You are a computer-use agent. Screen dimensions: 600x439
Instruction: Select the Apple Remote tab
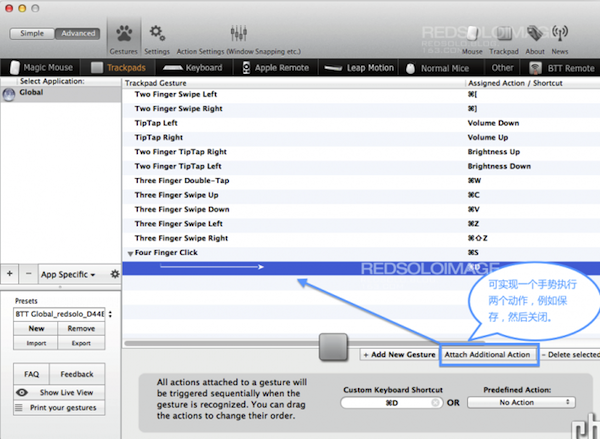pyautogui.click(x=276, y=68)
